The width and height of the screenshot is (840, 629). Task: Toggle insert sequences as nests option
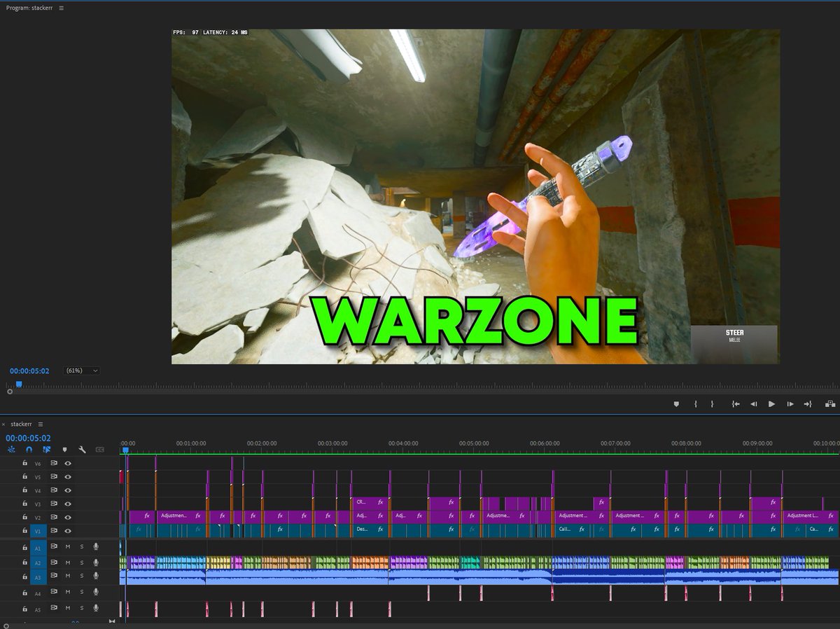click(11, 450)
